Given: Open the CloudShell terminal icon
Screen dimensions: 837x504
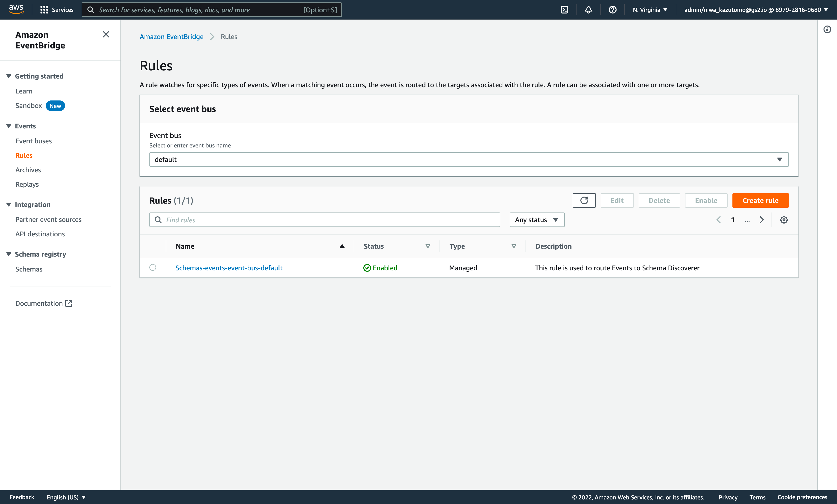Looking at the screenshot, I should pos(564,10).
